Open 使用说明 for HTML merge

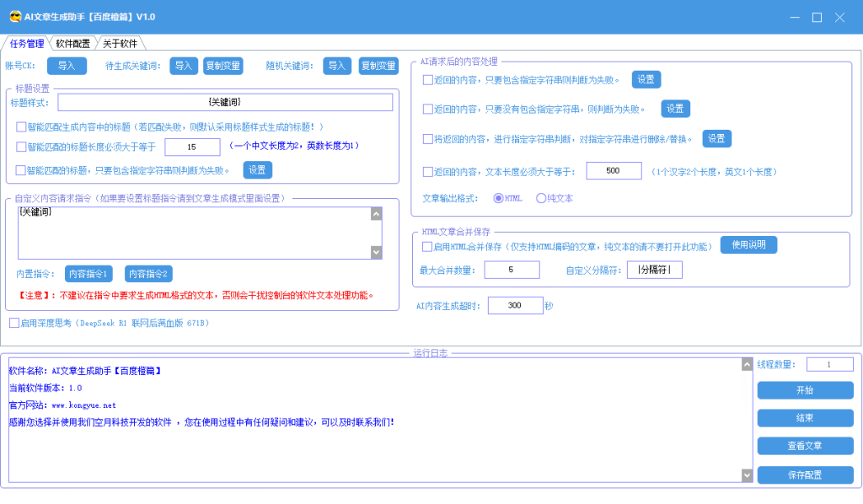pyautogui.click(x=748, y=245)
